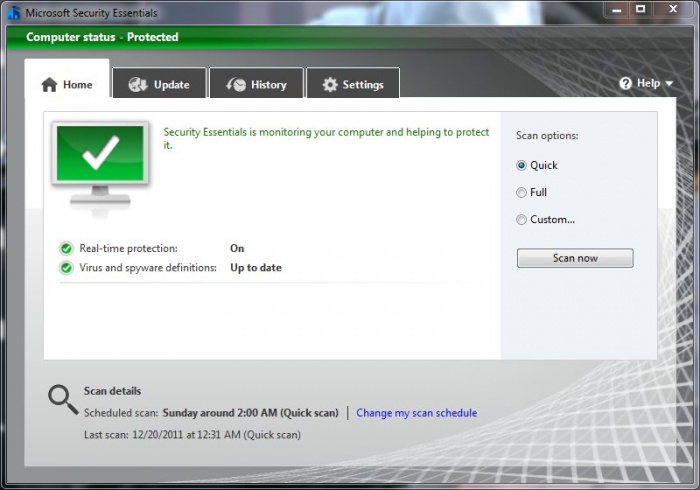Click the 'Scan options:' label
This screenshot has height=490, width=700.
tap(547, 136)
